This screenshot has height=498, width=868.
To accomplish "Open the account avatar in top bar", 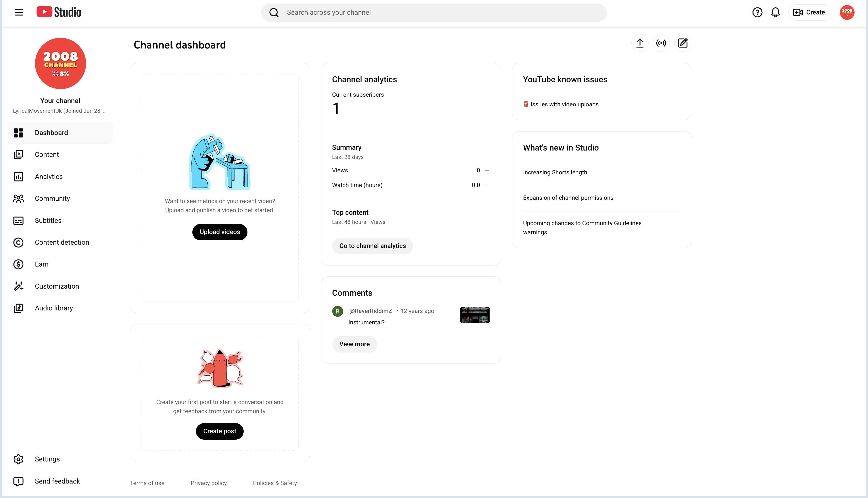I will [847, 13].
